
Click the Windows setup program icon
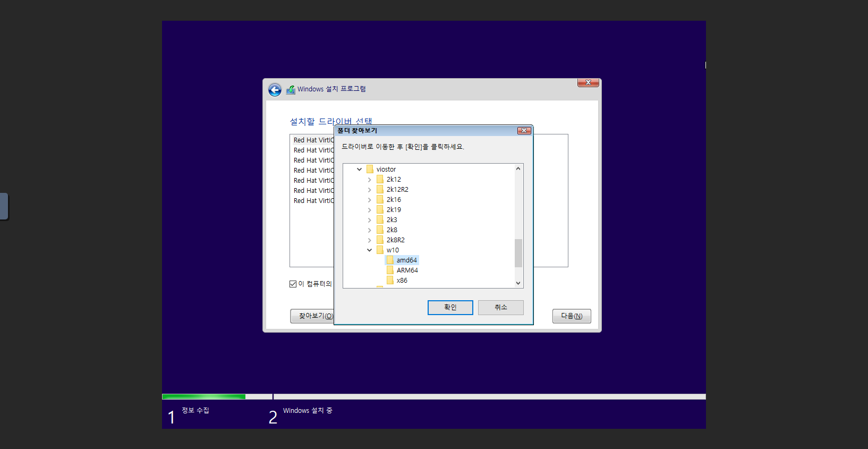point(291,90)
